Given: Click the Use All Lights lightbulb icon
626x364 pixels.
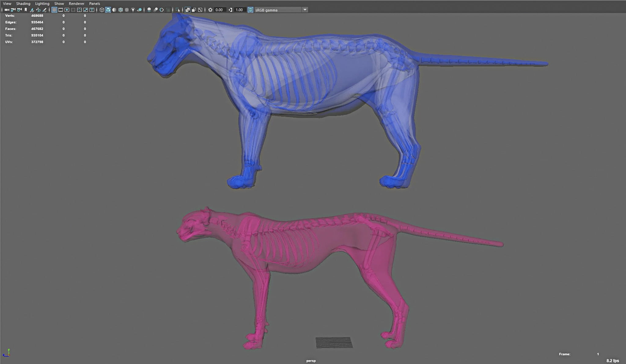Looking at the screenshot, I should click(x=133, y=10).
